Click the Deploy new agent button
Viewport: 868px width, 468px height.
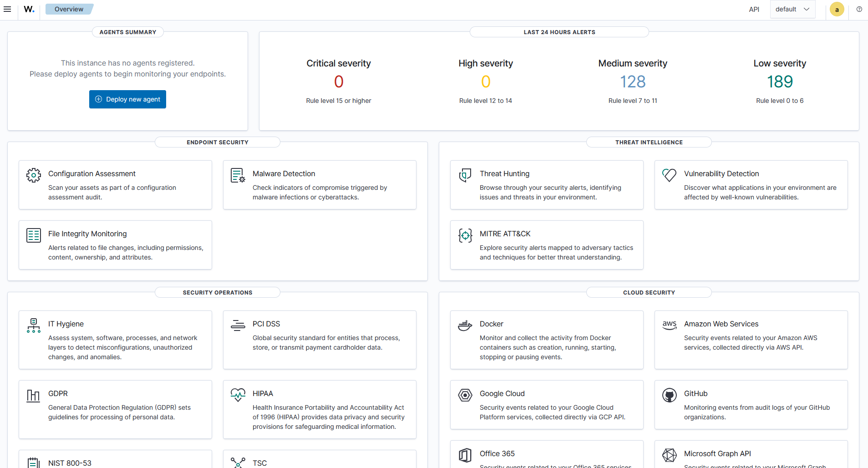(x=127, y=99)
